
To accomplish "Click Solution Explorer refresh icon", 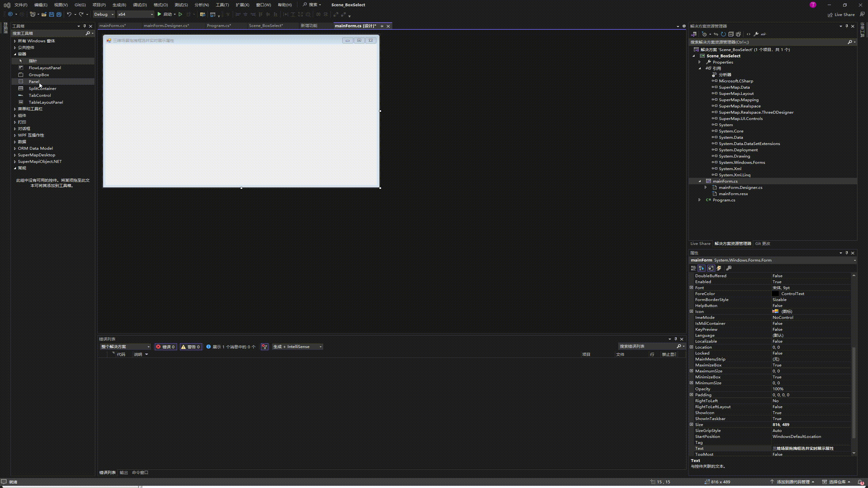I will [723, 34].
